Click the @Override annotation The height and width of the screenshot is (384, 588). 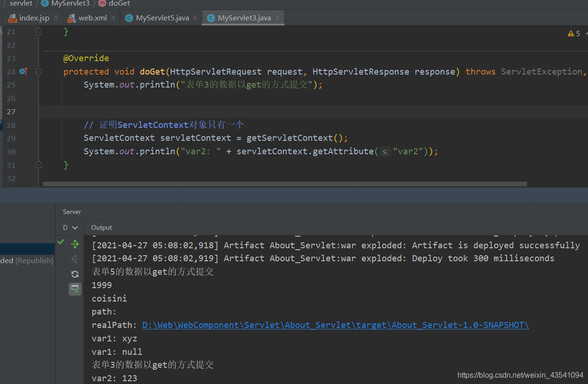86,58
